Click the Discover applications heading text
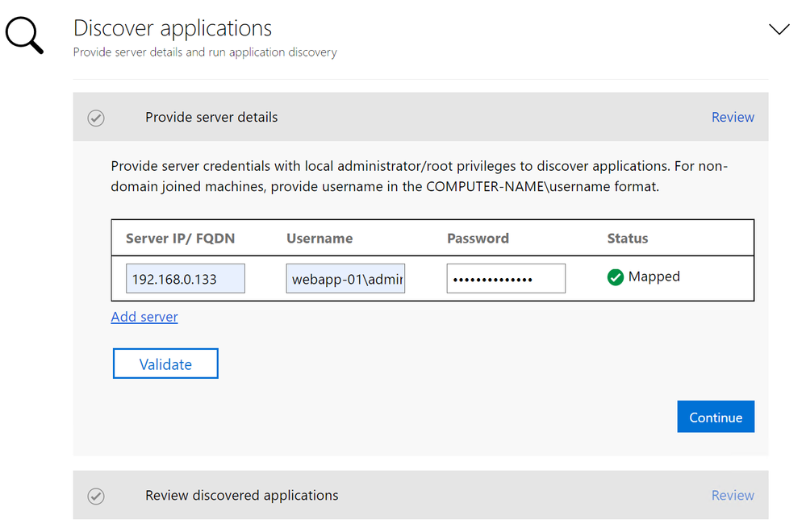This screenshot has height=532, width=806. (x=173, y=28)
